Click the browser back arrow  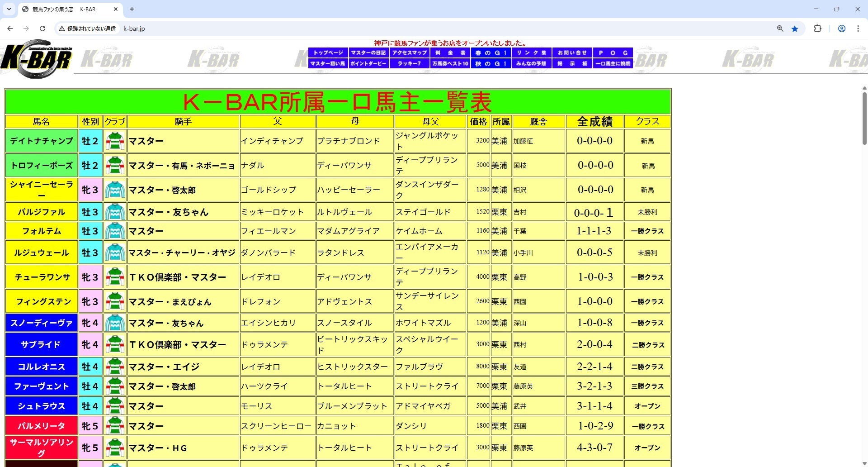(x=10, y=29)
